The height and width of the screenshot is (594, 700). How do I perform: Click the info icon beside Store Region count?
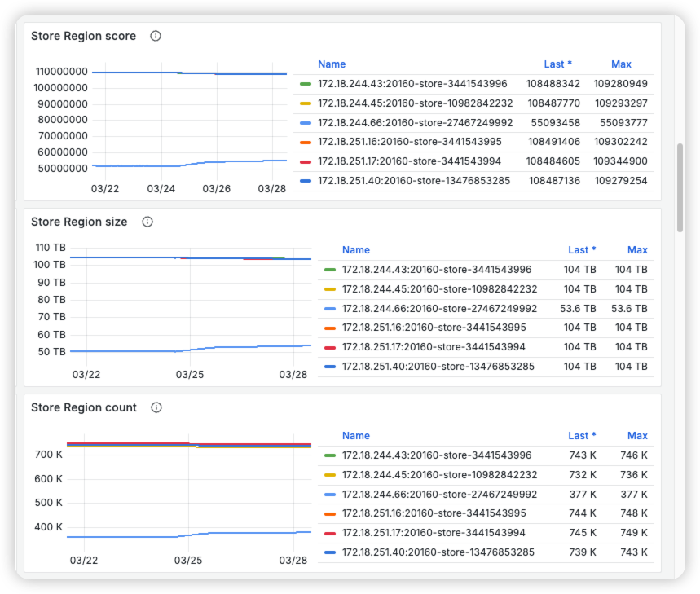156,407
